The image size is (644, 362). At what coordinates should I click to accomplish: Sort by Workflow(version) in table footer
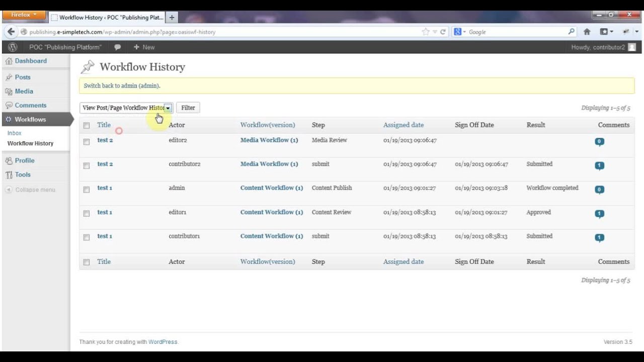268,262
